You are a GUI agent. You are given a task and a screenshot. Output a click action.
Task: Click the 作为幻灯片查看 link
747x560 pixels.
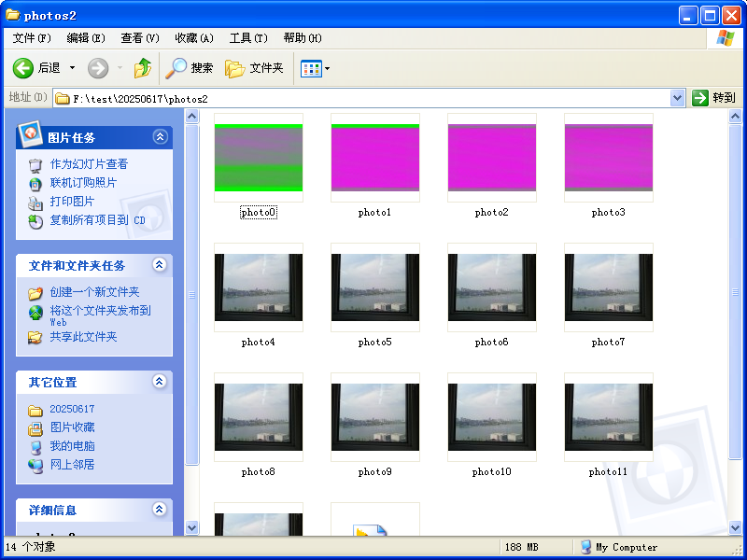coord(89,164)
